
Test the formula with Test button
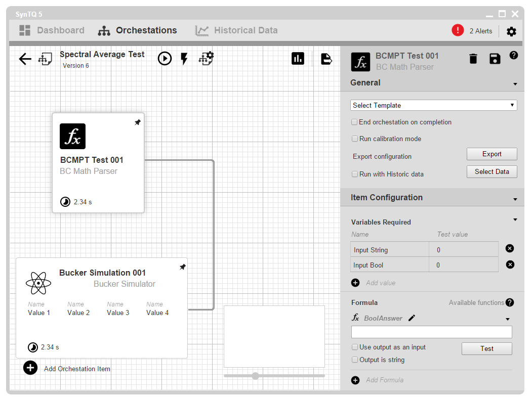tap(487, 348)
